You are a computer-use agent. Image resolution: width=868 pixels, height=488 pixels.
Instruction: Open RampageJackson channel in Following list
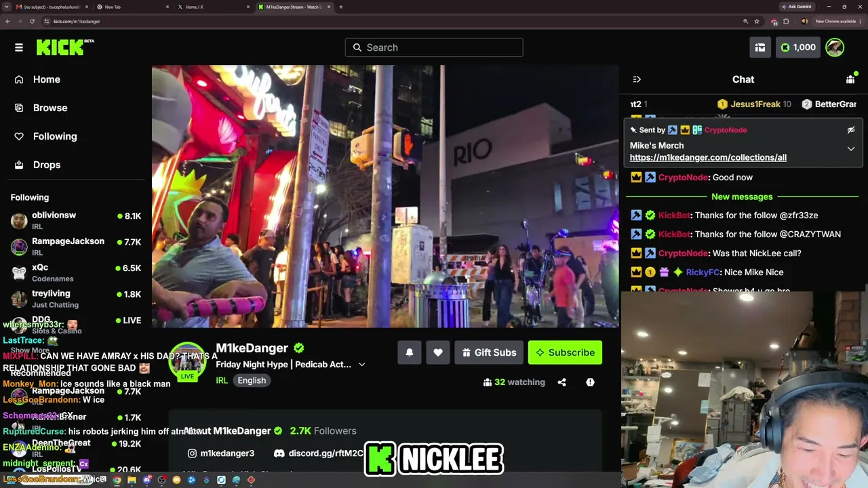click(x=76, y=246)
